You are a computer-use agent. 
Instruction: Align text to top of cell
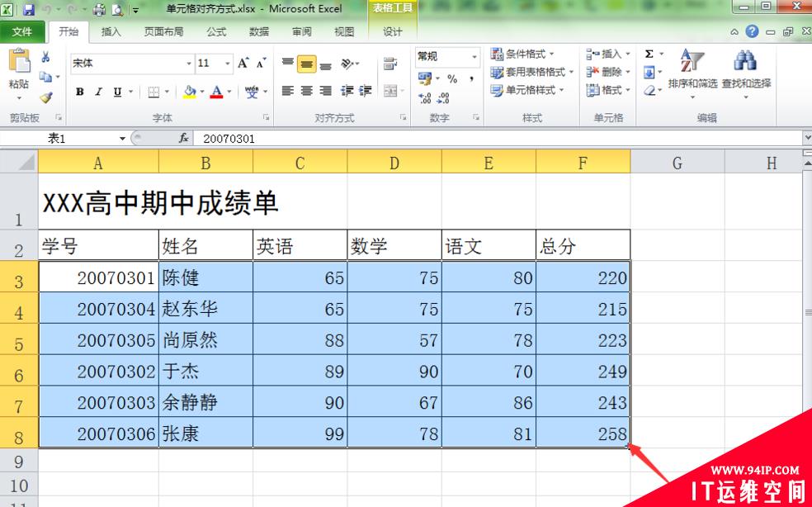tap(288, 64)
